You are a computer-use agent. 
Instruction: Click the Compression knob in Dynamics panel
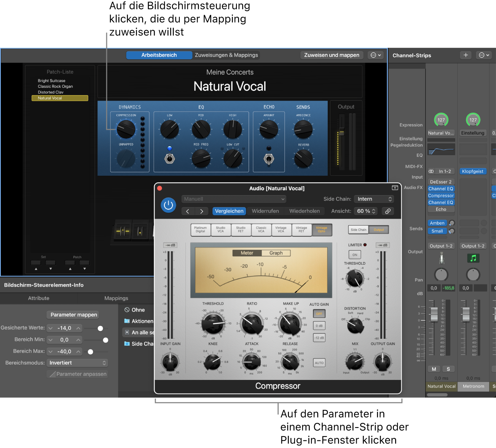(126, 129)
